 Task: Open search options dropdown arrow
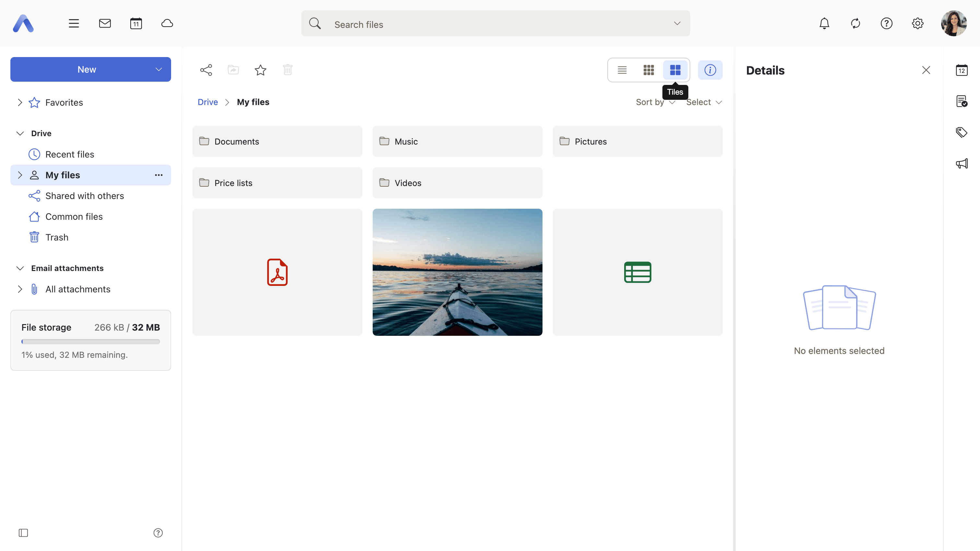(x=677, y=24)
